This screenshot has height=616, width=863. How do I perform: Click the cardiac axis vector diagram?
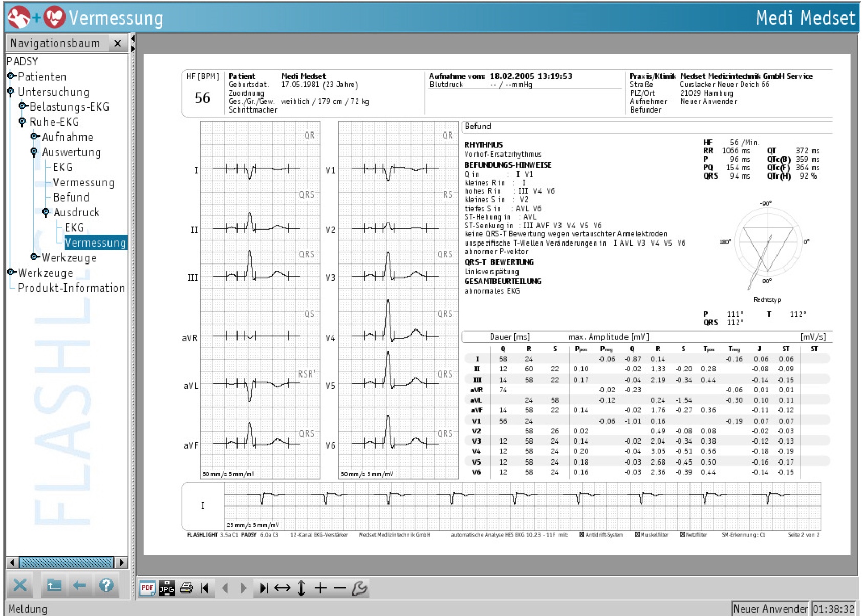pyautogui.click(x=767, y=243)
